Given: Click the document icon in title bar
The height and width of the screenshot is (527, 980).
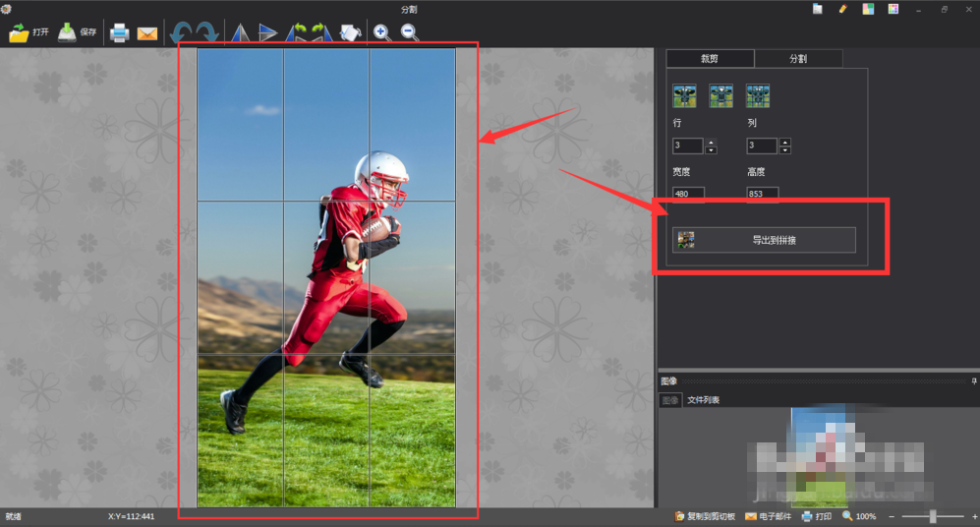Looking at the screenshot, I should point(818,9).
